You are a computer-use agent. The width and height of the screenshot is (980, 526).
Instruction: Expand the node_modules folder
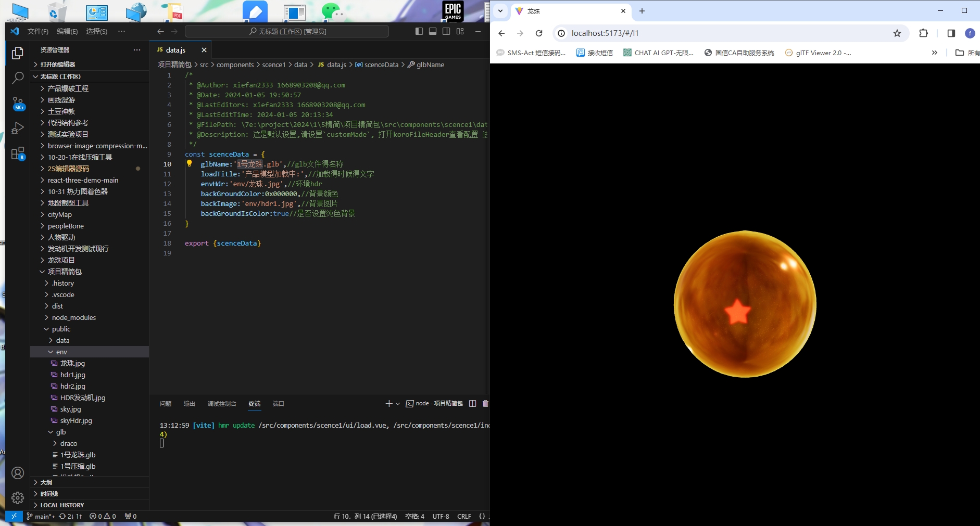click(x=90, y=317)
